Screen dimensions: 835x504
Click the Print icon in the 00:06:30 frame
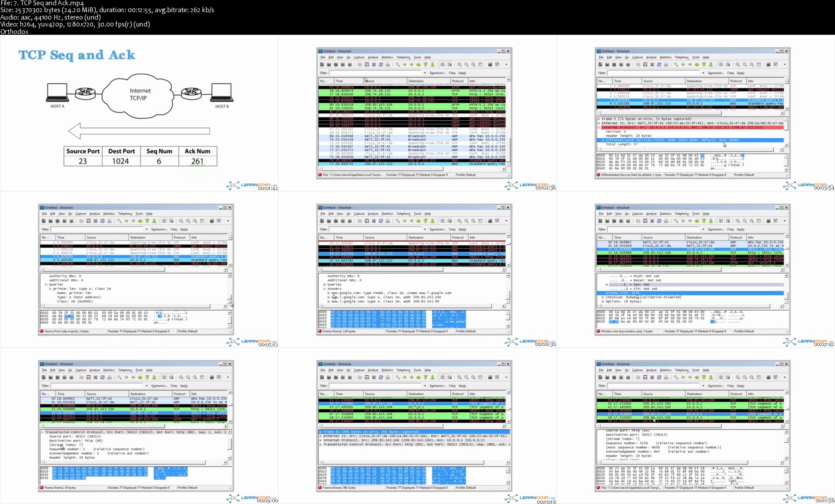coord(387,221)
